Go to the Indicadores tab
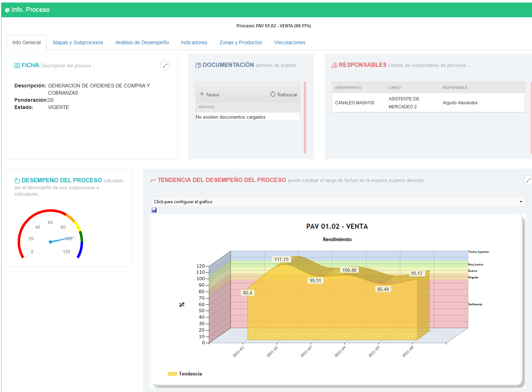This screenshot has width=532, height=392. click(x=194, y=42)
